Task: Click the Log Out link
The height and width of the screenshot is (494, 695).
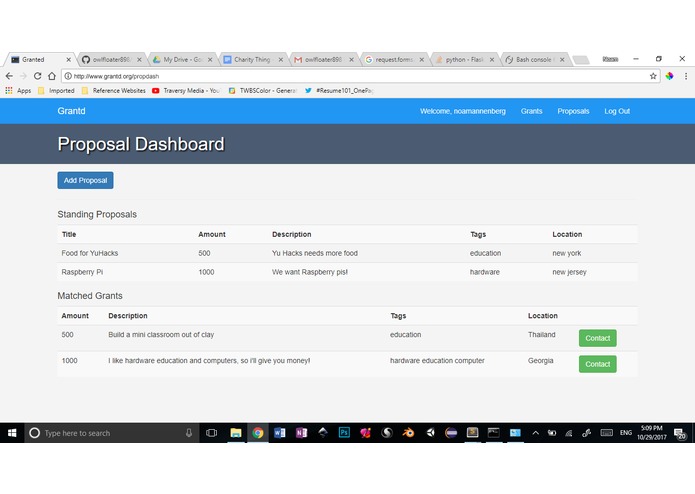Action: coord(617,111)
